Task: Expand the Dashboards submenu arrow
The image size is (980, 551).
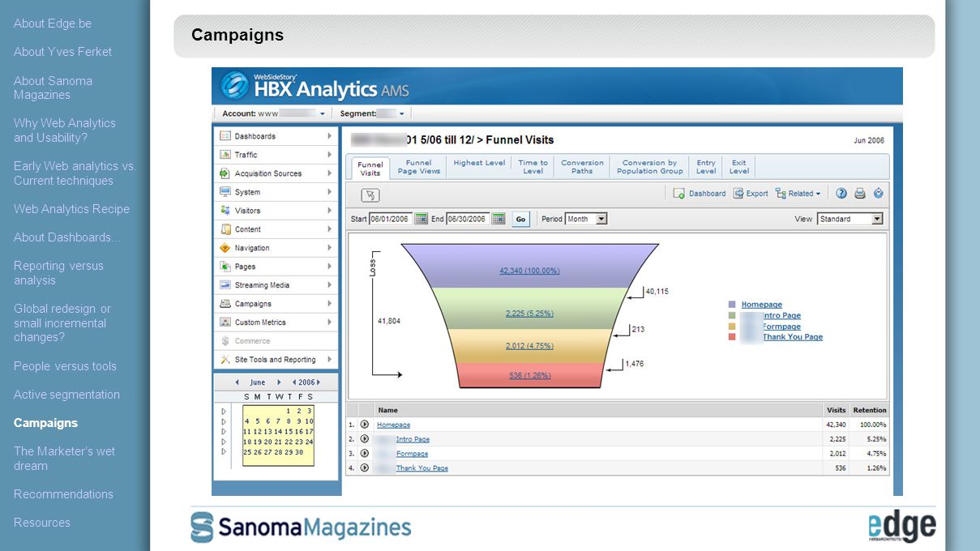Action: pos(330,136)
